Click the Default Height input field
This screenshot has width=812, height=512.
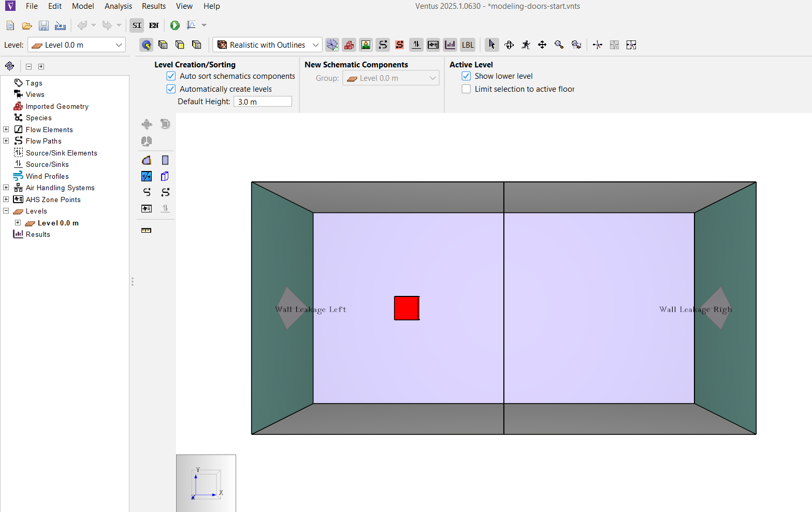point(263,102)
